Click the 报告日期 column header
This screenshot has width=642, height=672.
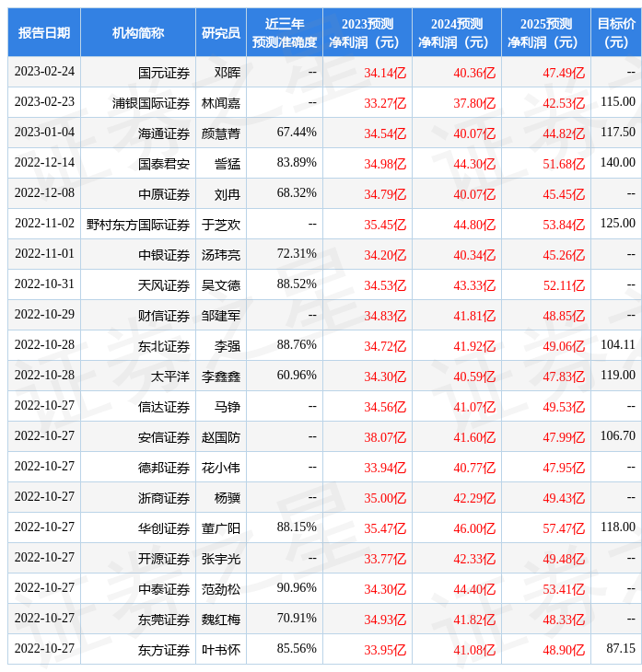click(44, 32)
